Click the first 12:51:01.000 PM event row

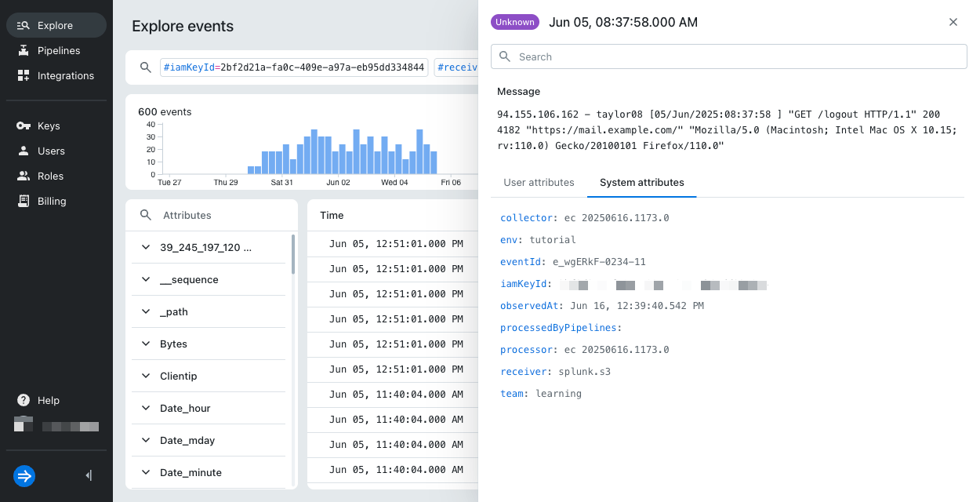point(393,244)
